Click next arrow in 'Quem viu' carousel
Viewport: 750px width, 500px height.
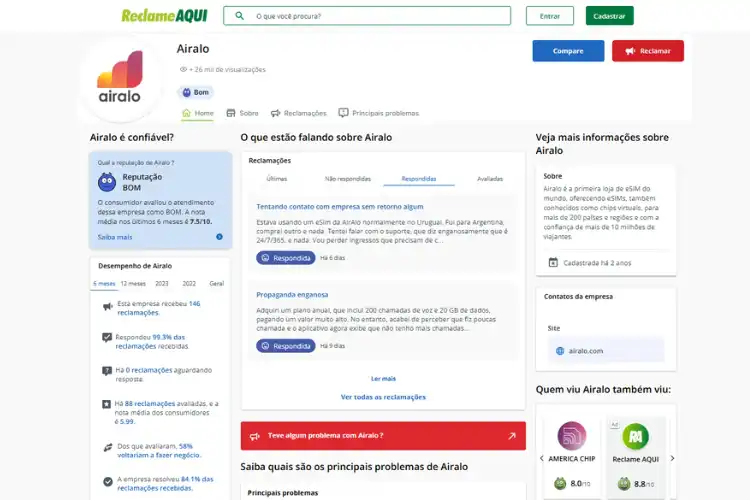(672, 458)
